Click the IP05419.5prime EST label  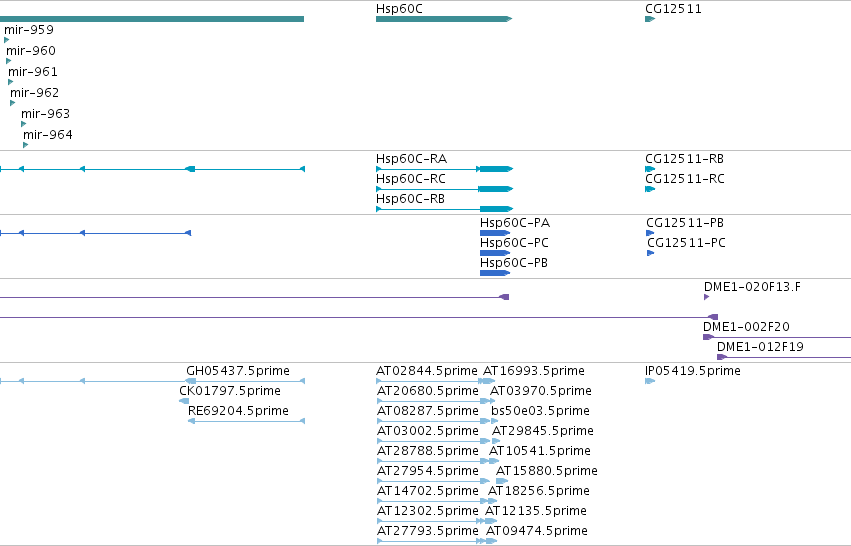[x=693, y=371]
